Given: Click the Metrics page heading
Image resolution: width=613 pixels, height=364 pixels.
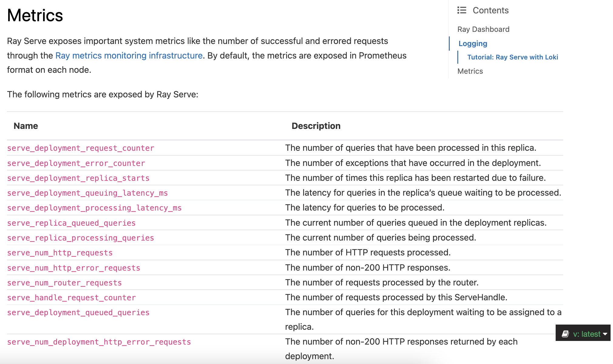Looking at the screenshot, I should click(x=35, y=15).
